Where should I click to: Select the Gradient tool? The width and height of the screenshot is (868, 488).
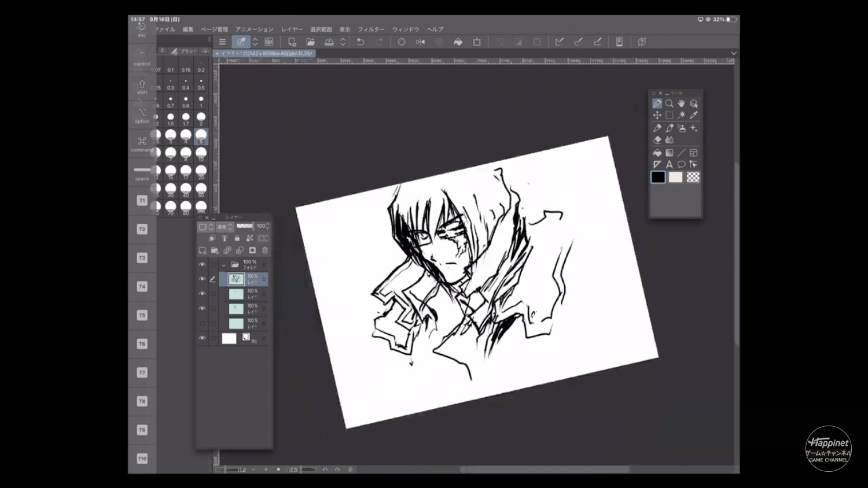670,153
